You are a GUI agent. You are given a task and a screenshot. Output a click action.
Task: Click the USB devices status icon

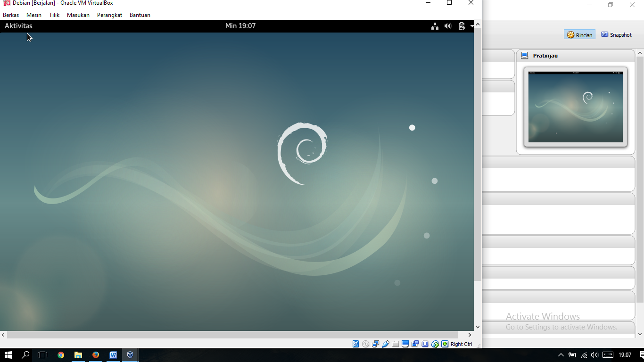425,344
